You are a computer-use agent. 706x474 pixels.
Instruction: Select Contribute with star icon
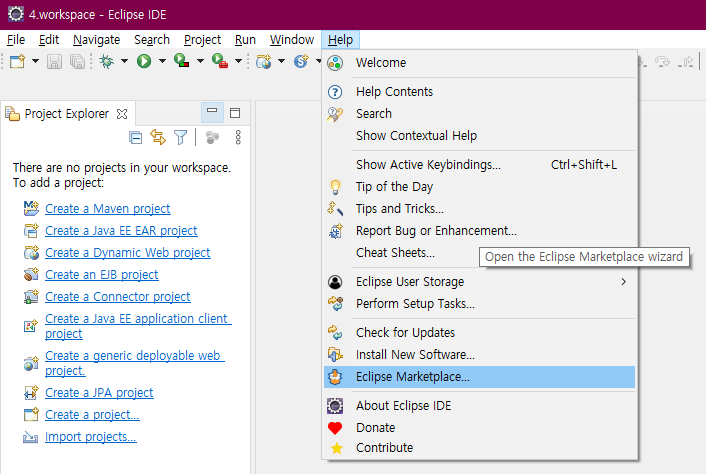(479, 448)
